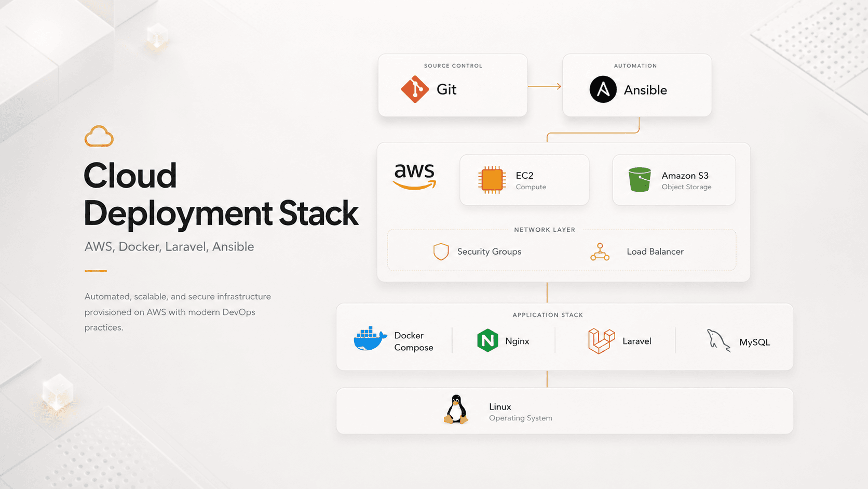Click the "SOURCE CONTROL" heading
Image resolution: width=868 pixels, height=489 pixels.
click(x=453, y=66)
